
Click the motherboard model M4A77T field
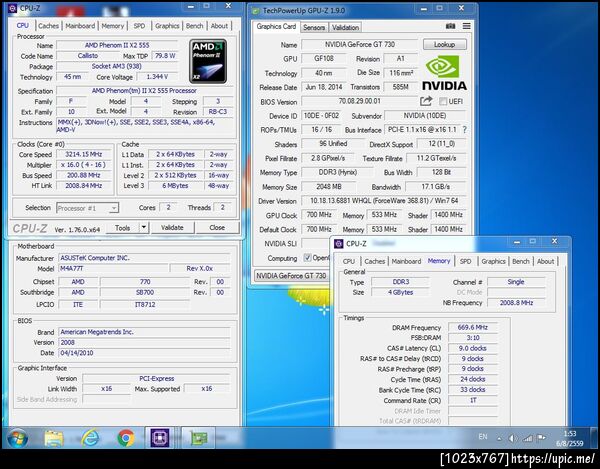point(113,269)
